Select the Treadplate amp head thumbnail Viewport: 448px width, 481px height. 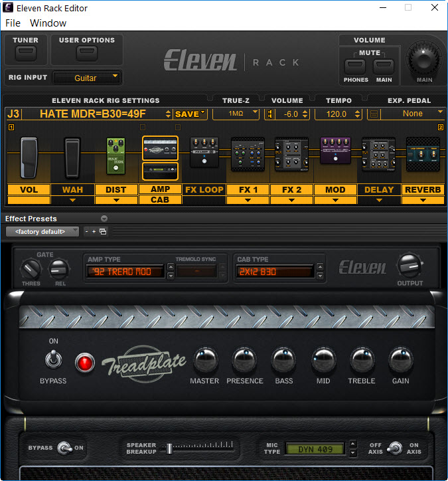(160, 148)
